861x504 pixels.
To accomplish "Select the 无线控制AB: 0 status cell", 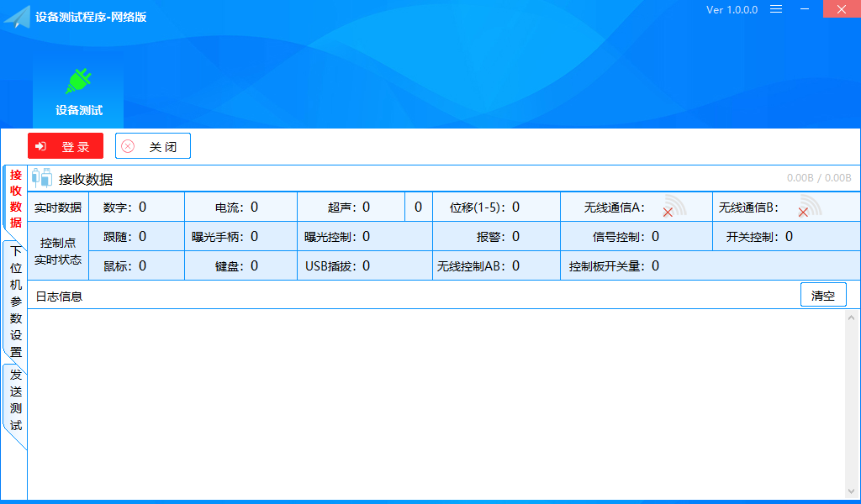I will (496, 266).
